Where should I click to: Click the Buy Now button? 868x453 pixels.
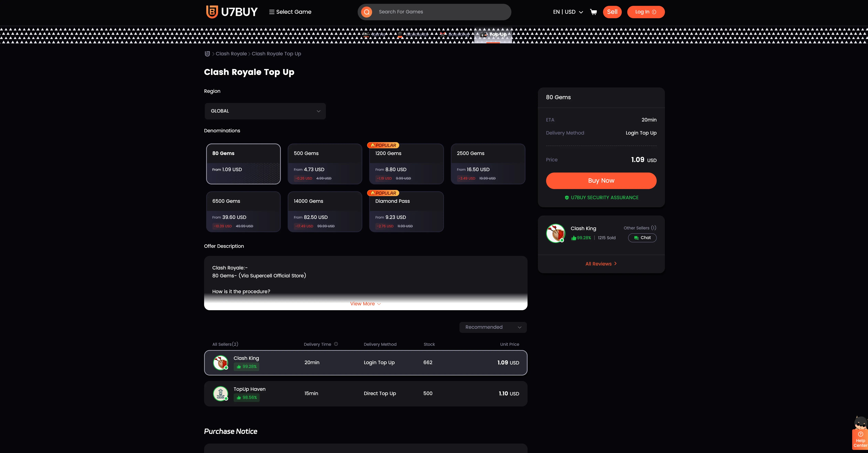pyautogui.click(x=601, y=180)
